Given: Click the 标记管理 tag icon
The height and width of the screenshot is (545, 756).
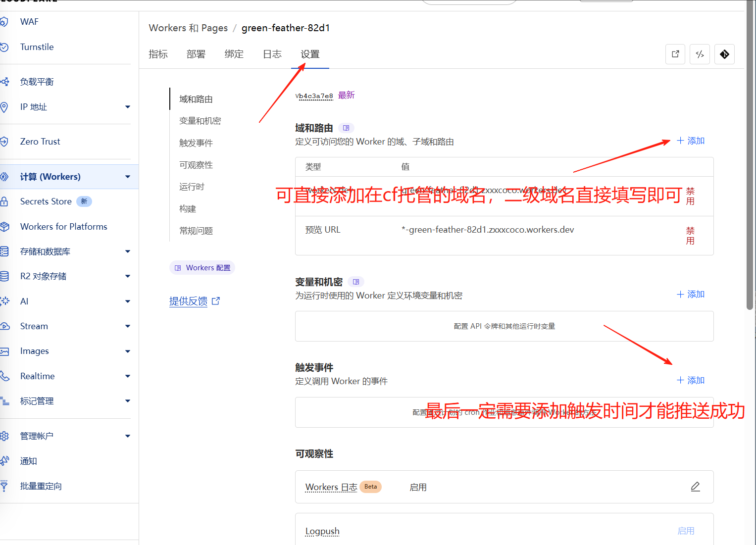Looking at the screenshot, I should point(4,401).
